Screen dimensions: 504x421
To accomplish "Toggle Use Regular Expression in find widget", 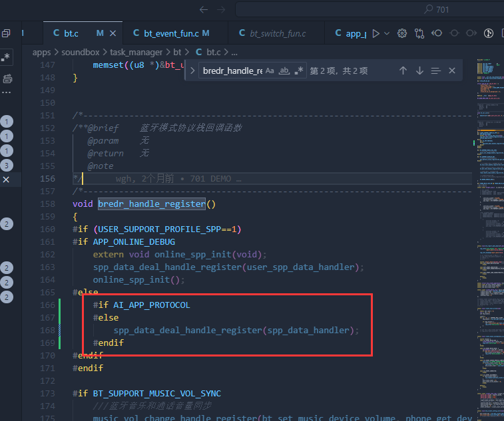I will pos(299,70).
